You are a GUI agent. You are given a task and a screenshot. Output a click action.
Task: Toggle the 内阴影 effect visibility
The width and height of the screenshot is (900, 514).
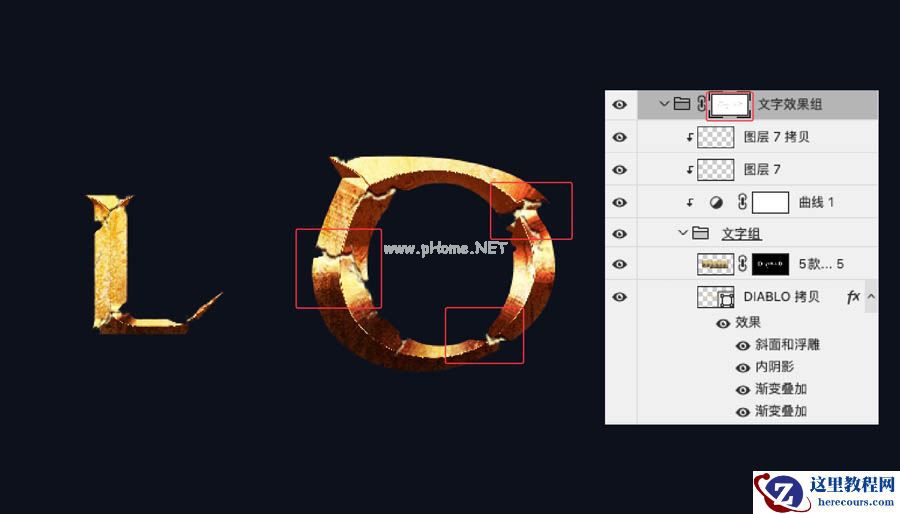coord(743,368)
